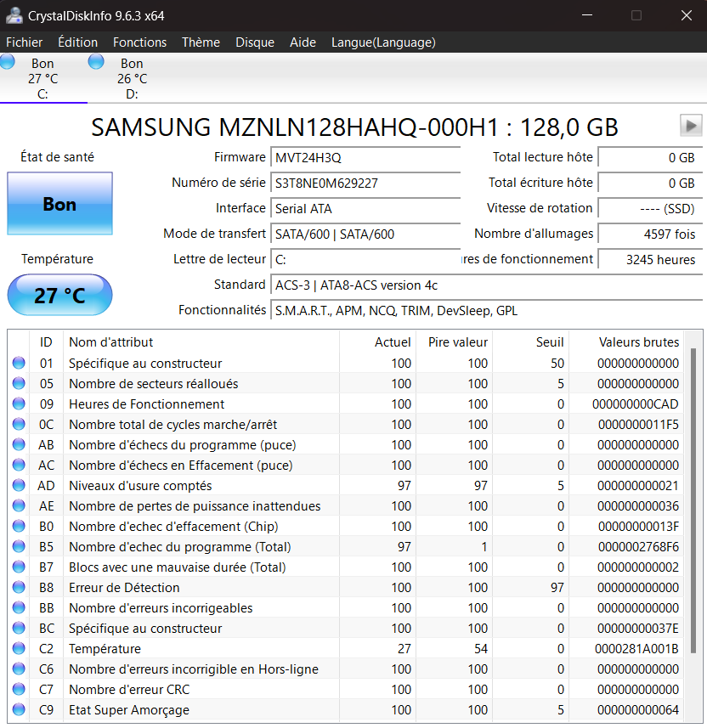Click the Standard field ACS-3
This screenshot has height=728, width=707.
click(486, 285)
